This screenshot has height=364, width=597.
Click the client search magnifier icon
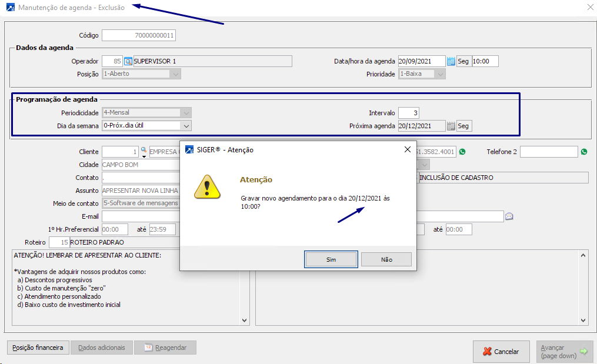coord(144,151)
